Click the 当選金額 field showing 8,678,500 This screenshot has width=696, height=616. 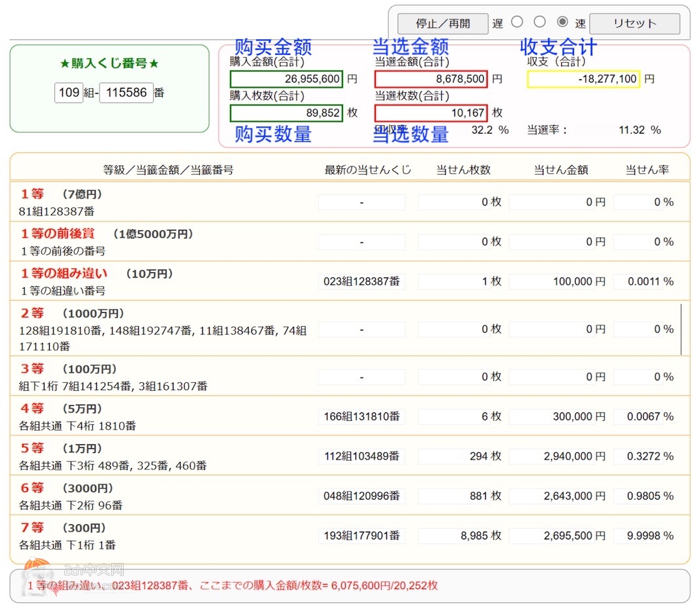(431, 79)
